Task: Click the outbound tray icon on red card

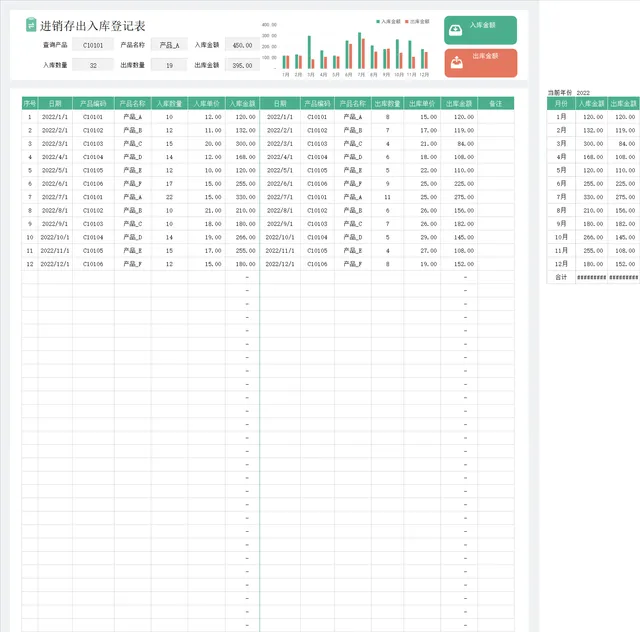Action: tap(457, 62)
